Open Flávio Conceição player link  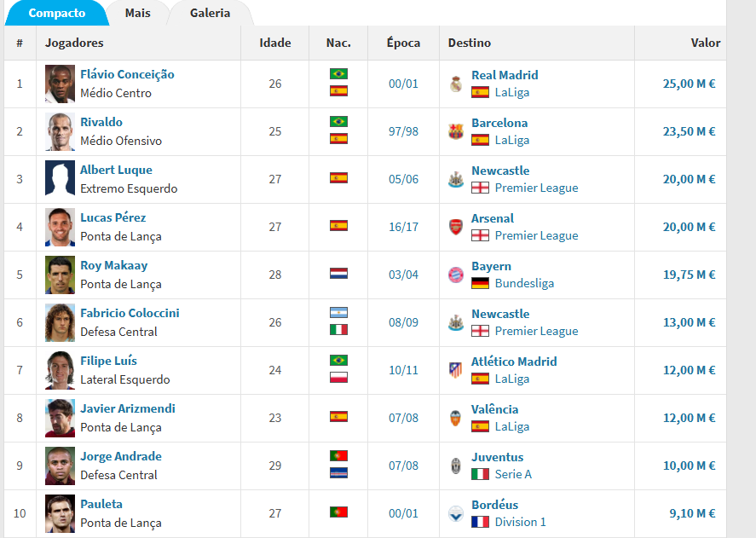click(x=127, y=74)
